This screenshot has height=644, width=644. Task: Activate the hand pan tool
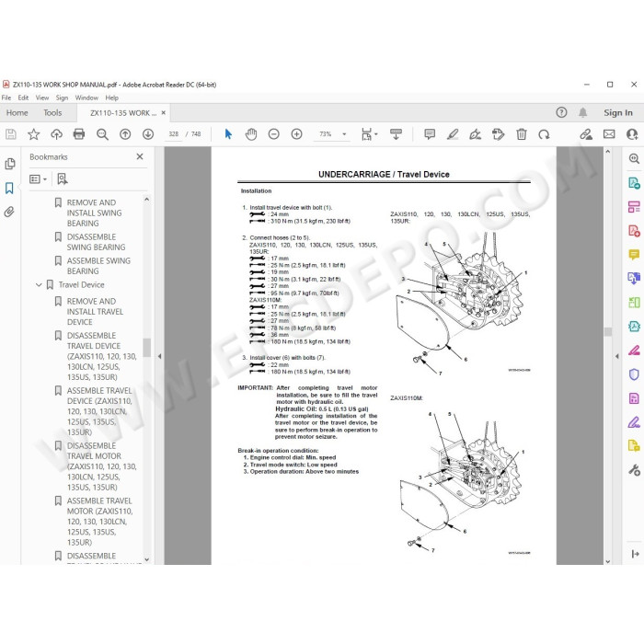point(251,134)
